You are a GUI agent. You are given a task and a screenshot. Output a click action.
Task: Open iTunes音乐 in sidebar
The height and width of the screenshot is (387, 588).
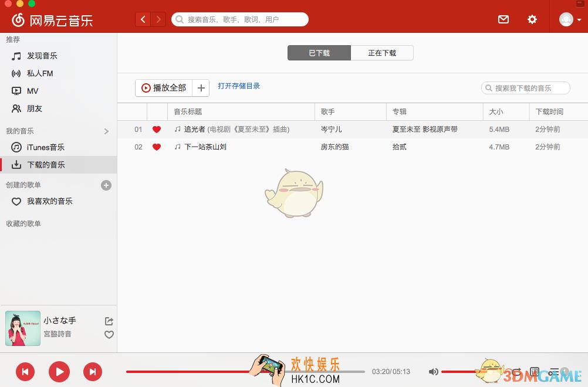tap(59, 147)
